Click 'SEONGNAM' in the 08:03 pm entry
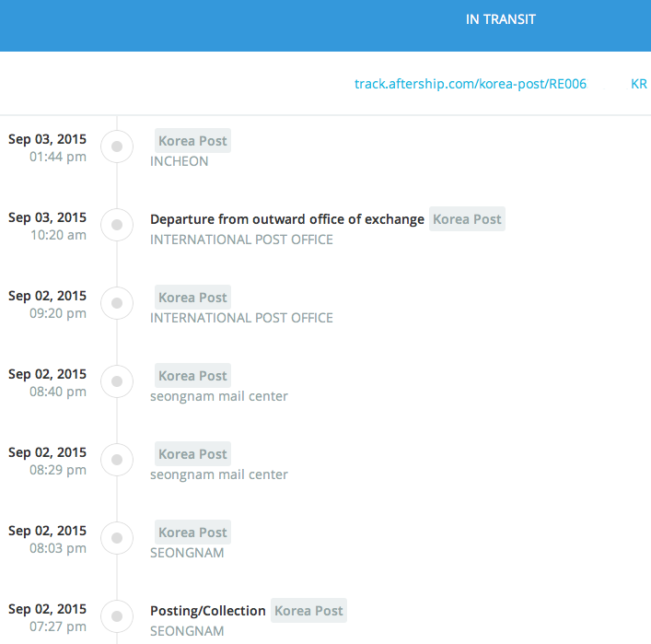The width and height of the screenshot is (651, 644). coord(187,553)
